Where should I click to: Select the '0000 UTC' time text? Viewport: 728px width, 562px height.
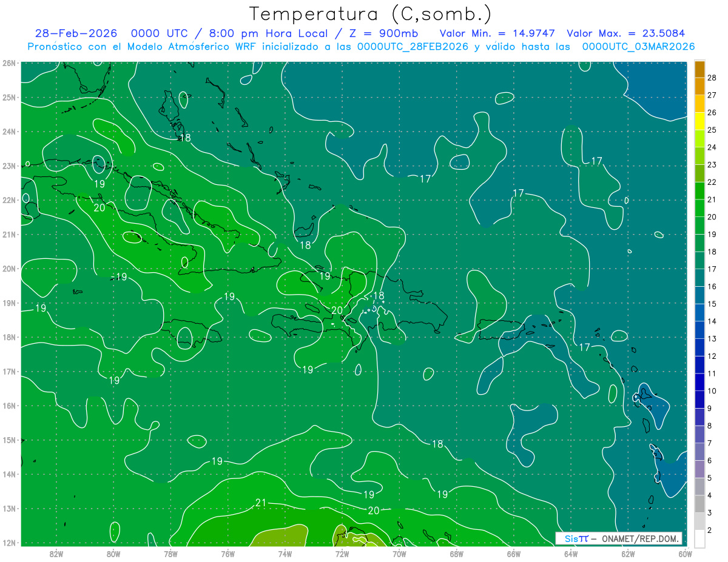click(x=159, y=33)
